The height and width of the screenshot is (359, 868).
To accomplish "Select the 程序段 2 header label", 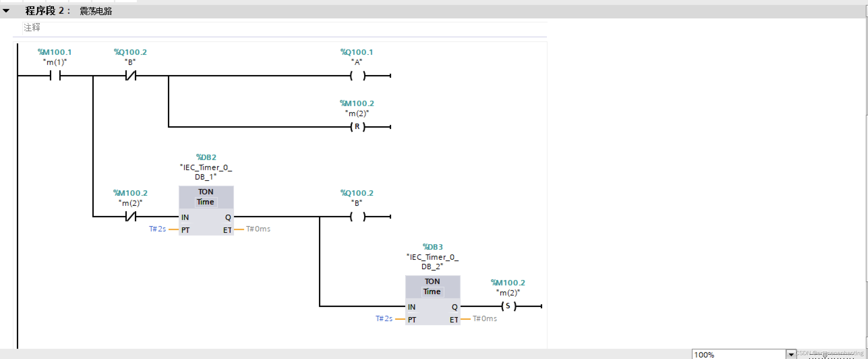I will tap(48, 11).
